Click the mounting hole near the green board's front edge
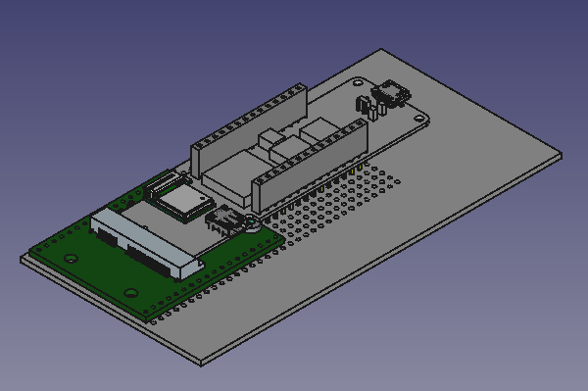This screenshot has height=391, width=588. coord(130,292)
